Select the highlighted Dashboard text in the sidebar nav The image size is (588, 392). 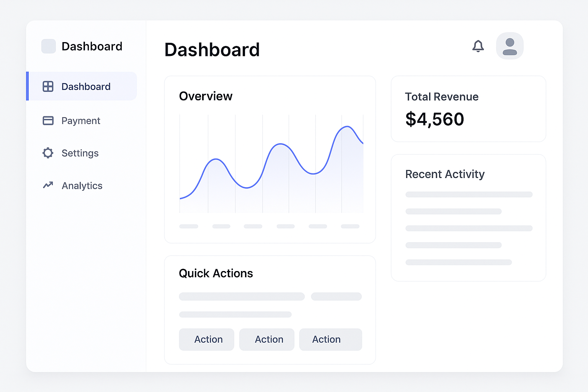(x=86, y=87)
